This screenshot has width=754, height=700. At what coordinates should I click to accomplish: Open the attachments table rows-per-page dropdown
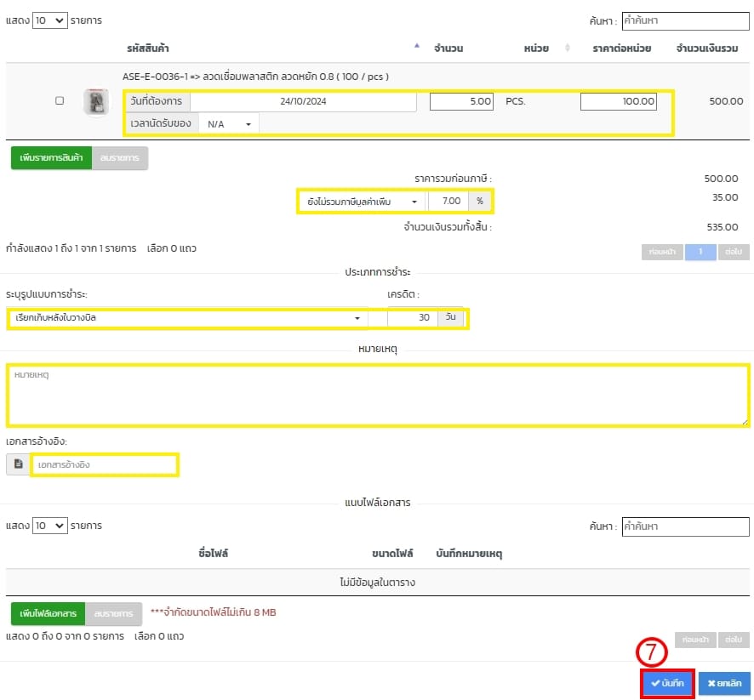(49, 526)
